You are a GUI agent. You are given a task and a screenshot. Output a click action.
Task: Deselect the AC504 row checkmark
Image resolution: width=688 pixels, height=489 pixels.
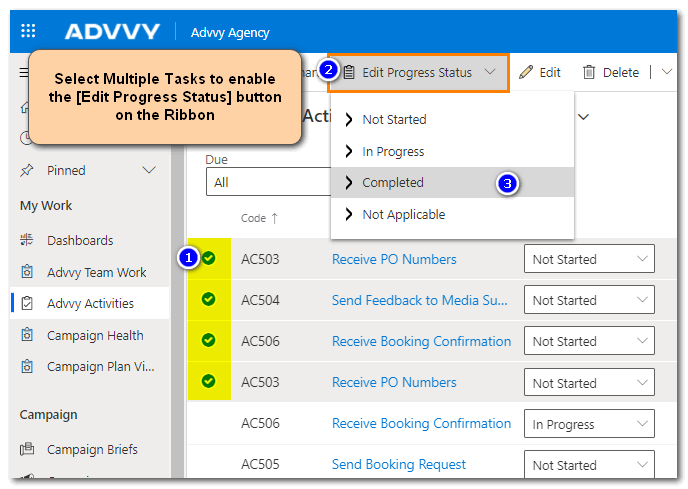(208, 299)
